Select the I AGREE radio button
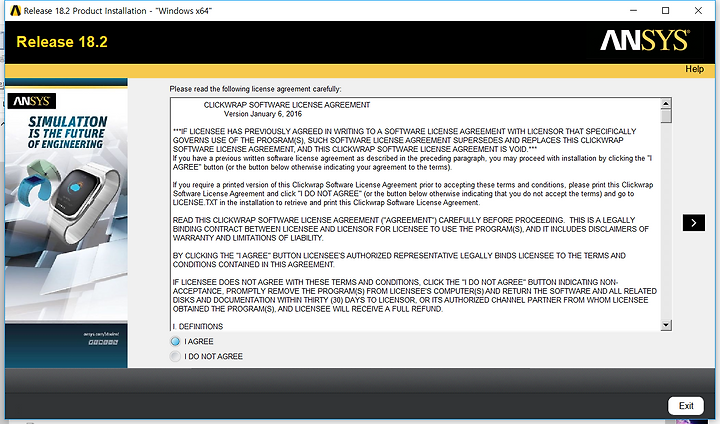This screenshot has width=720, height=424. click(x=175, y=341)
